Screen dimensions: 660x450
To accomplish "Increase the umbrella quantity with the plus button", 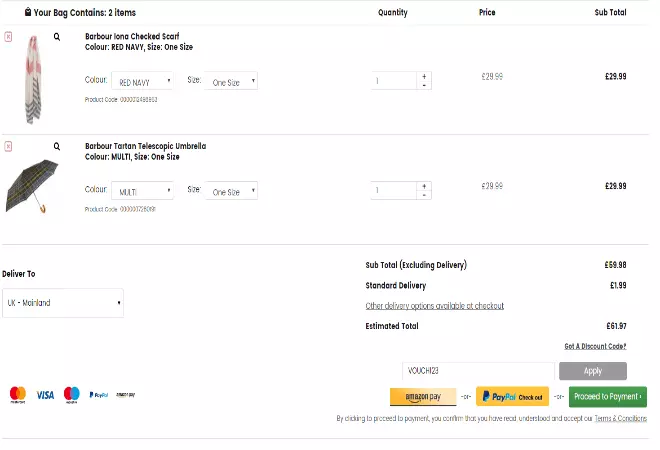I will (x=424, y=186).
